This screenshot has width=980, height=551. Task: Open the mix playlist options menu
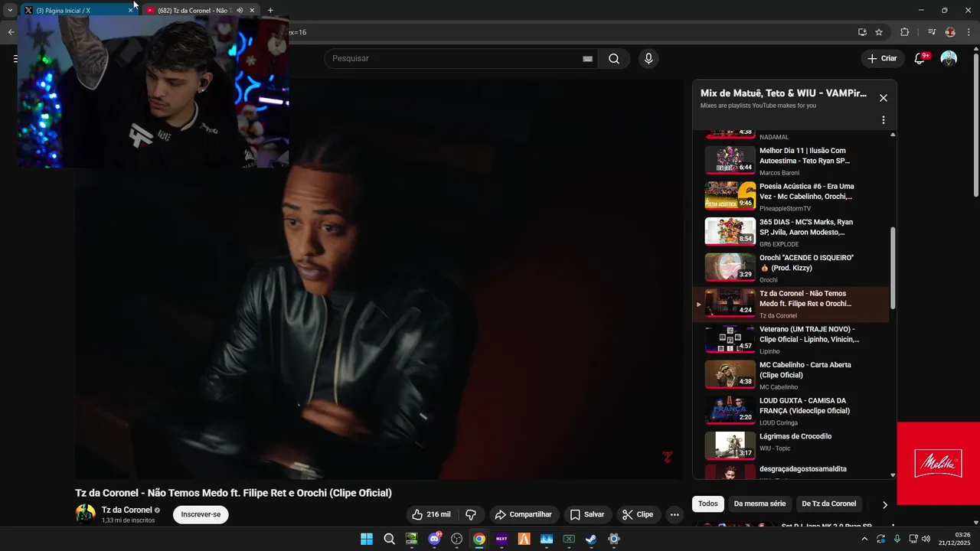click(884, 120)
